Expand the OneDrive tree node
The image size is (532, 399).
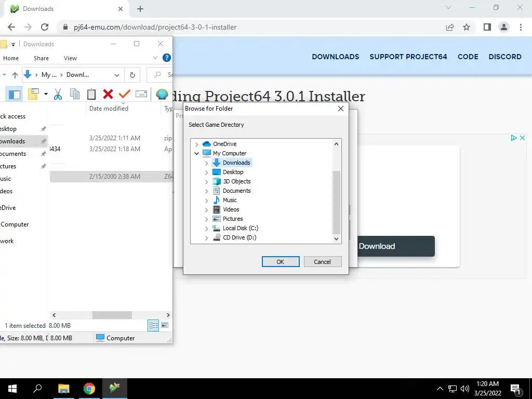[x=197, y=144]
